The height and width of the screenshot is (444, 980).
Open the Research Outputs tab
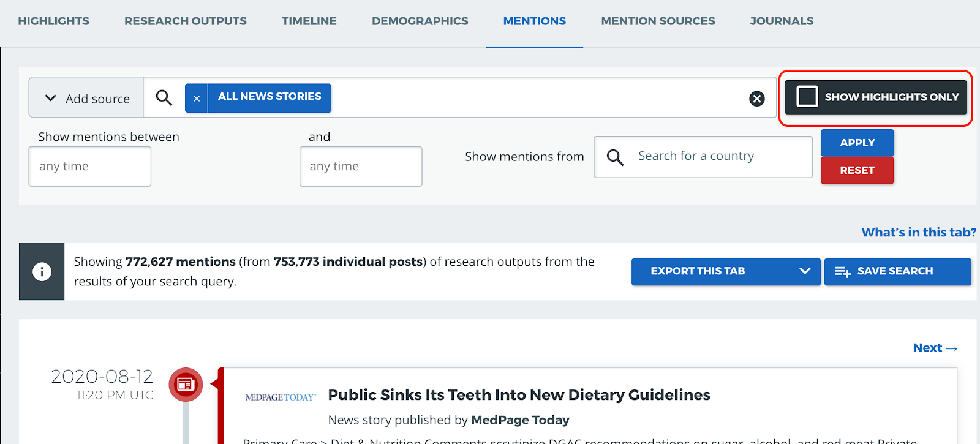tap(186, 21)
